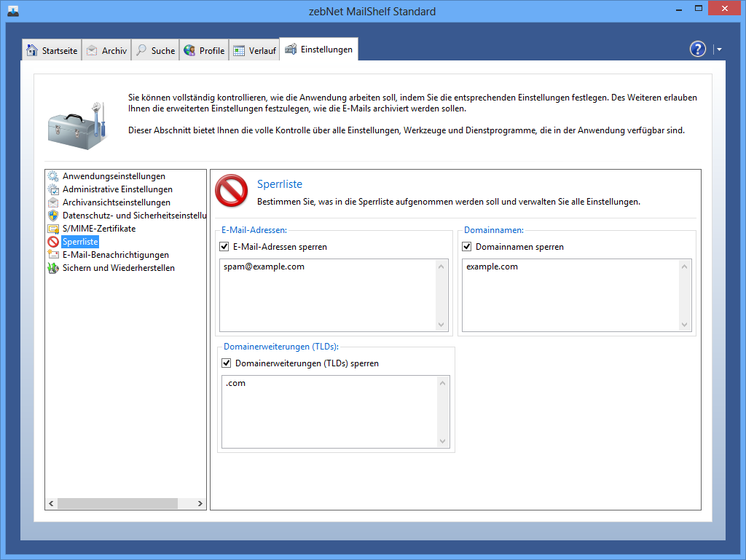This screenshot has width=746, height=560.
Task: Click inside the E-Mail-Adressen text box
Action: (x=328, y=295)
